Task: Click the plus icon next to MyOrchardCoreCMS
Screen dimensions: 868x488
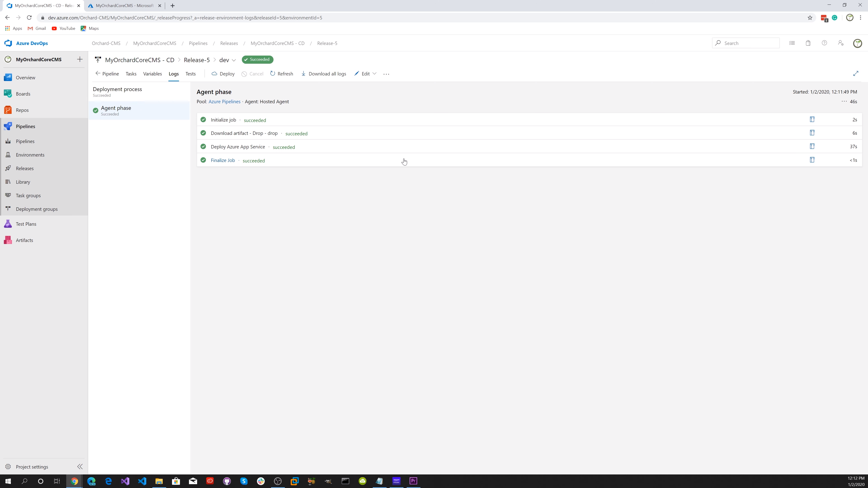Action: click(80, 59)
